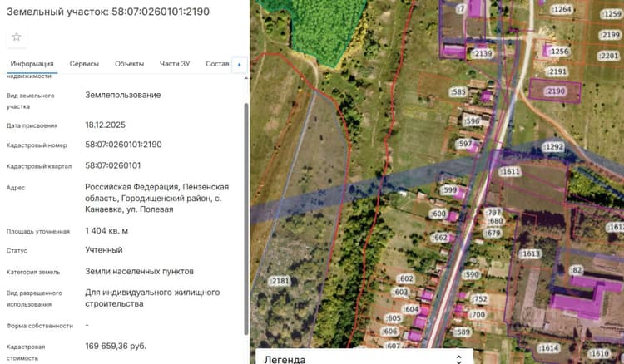This screenshot has width=624, height=364.
Task: Select map parcel labeled :585
Action: click(458, 92)
